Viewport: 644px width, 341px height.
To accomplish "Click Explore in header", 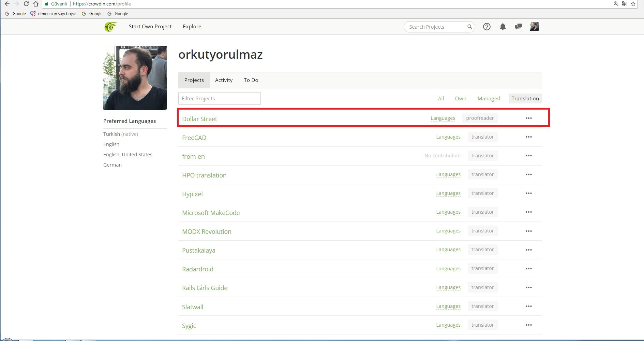I will click(x=192, y=27).
